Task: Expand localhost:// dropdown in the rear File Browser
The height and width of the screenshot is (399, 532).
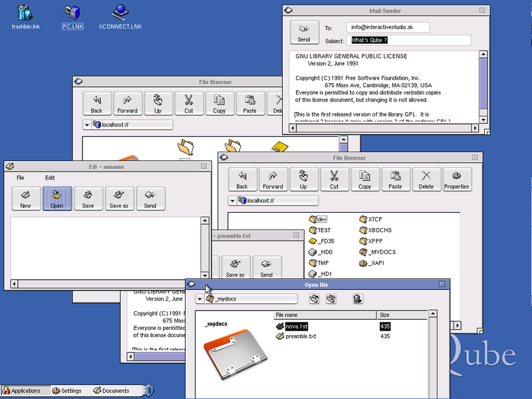Action: point(87,124)
